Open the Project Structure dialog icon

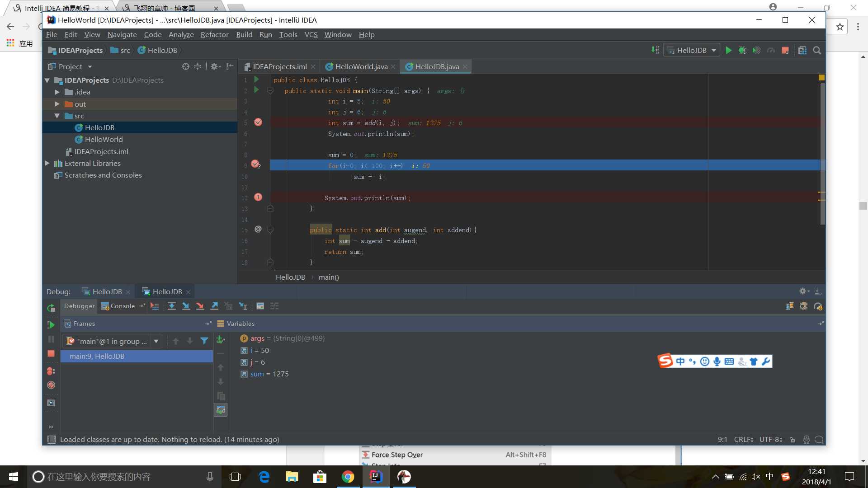tap(802, 51)
